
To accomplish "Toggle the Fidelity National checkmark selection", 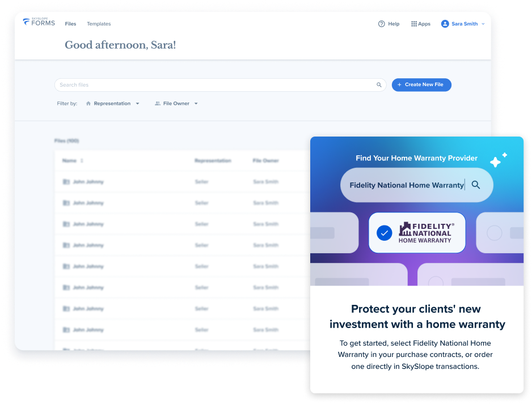I will click(384, 232).
